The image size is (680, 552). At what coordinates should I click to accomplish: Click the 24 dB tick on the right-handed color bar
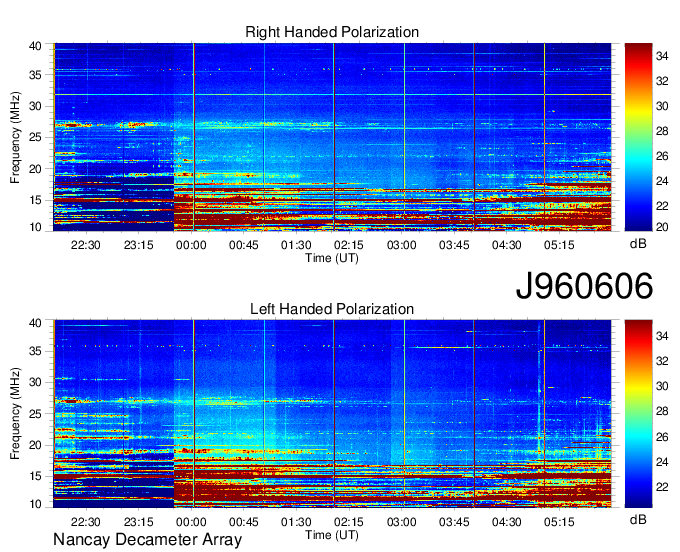pos(662,181)
